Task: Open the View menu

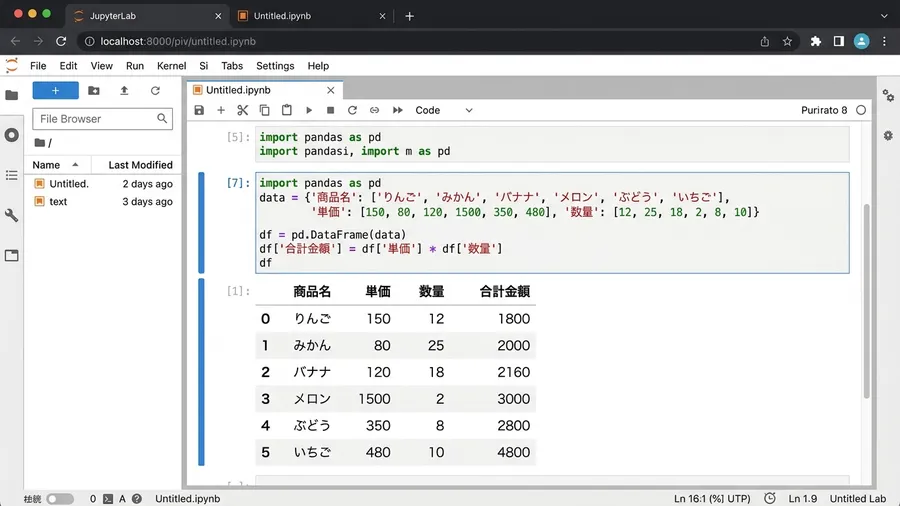Action: pyautogui.click(x=102, y=66)
